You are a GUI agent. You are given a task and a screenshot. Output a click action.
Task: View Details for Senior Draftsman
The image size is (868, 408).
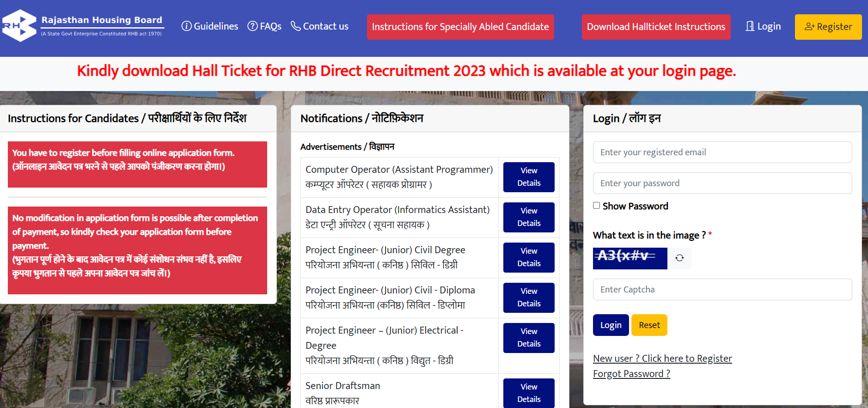(x=529, y=393)
